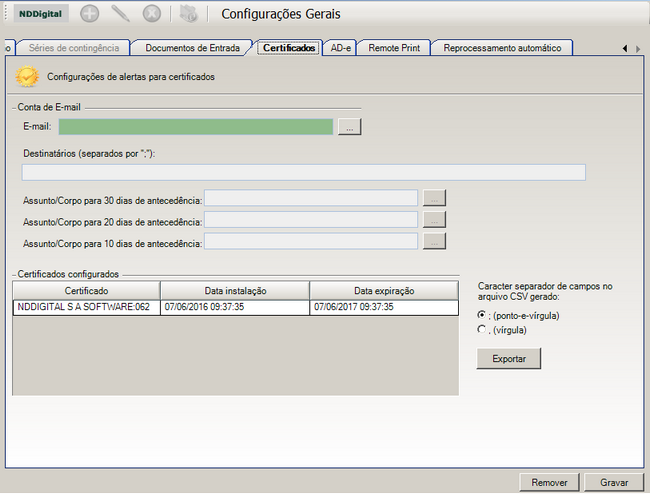Screen dimensions: 650x494
Task: Click the cancel (X) toolbar icon
Action: click(152, 14)
